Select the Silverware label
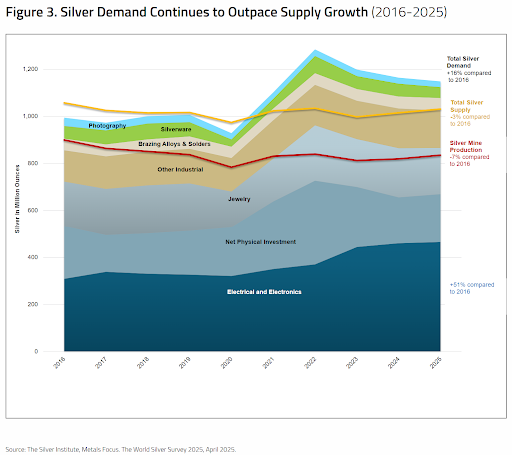The width and height of the screenshot is (512, 455). (176, 129)
